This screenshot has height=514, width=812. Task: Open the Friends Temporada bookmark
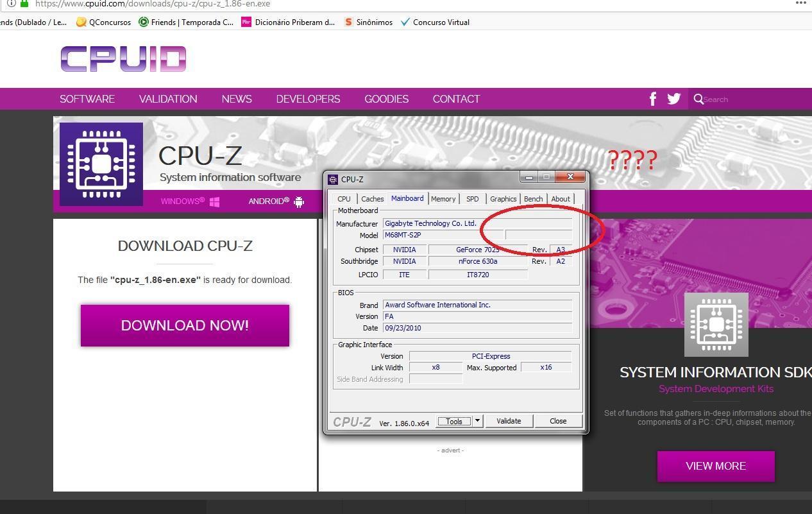click(x=186, y=22)
